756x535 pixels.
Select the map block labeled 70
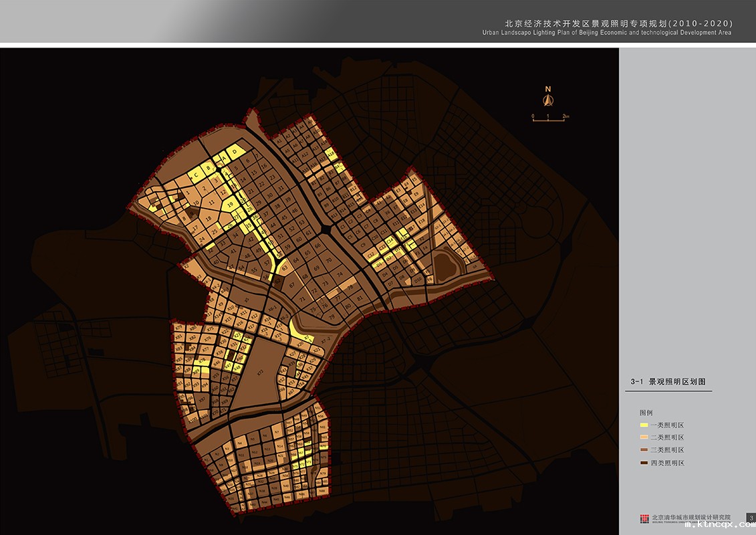(x=328, y=259)
